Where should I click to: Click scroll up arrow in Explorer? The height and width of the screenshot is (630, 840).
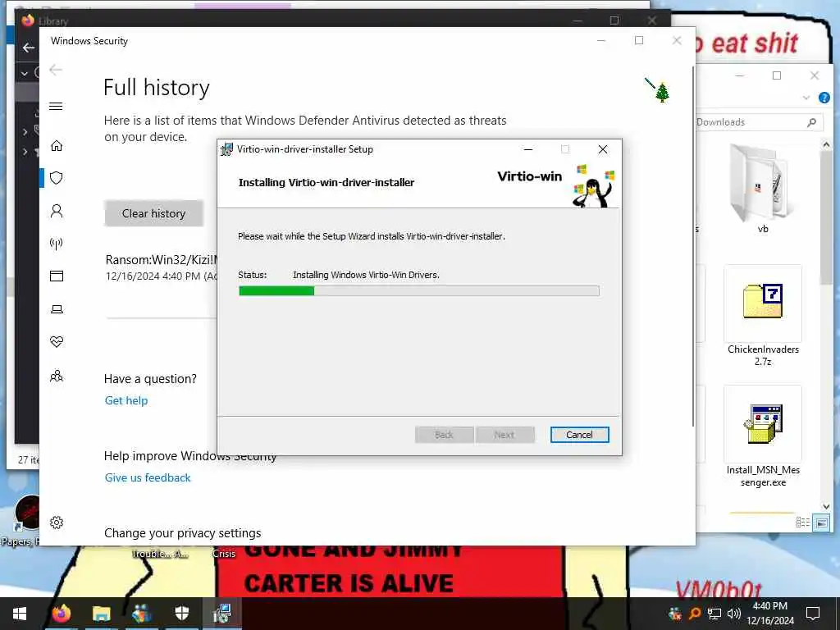point(825,144)
